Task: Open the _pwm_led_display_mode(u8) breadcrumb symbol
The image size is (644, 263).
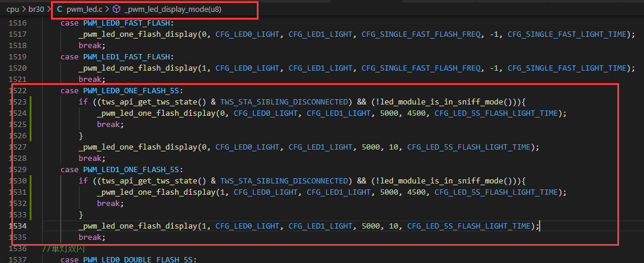Action: [173, 10]
